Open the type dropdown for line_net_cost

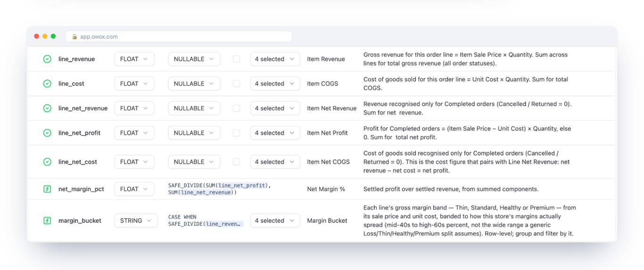coord(134,161)
